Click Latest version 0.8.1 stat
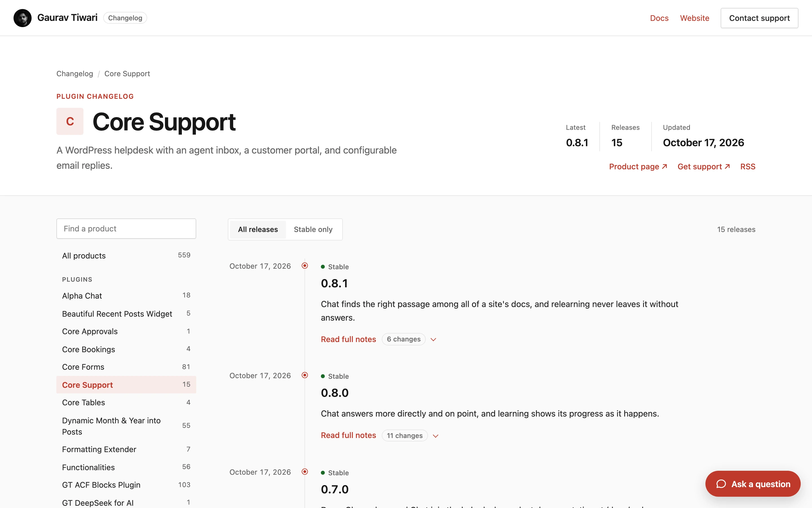 [577, 143]
